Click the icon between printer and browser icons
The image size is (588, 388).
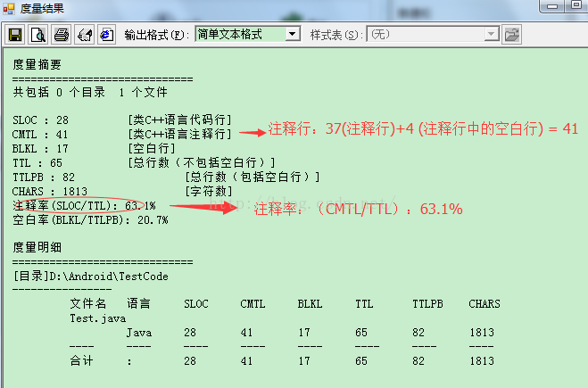[84, 35]
